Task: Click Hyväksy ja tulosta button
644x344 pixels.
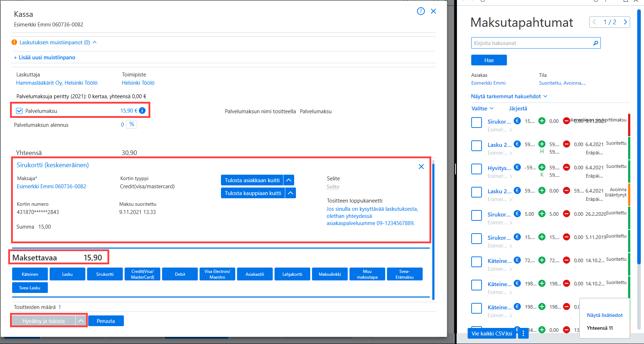Action: [44, 321]
